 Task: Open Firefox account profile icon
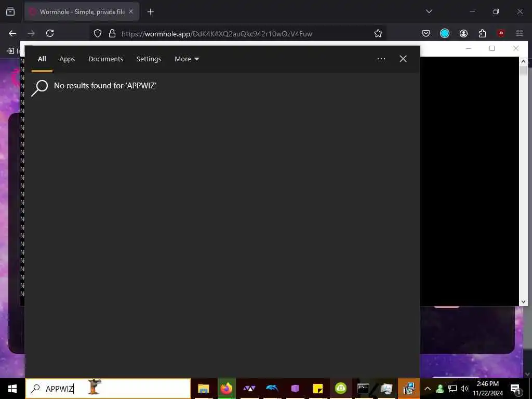click(x=463, y=33)
